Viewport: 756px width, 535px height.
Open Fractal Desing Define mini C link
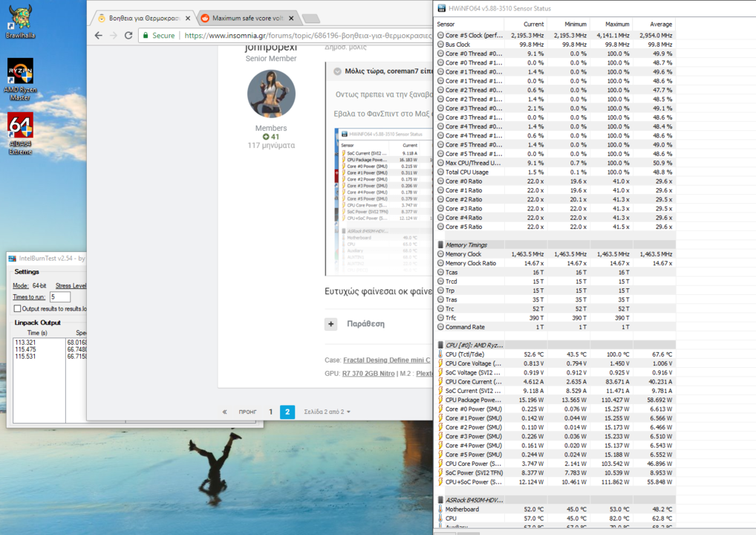click(387, 360)
